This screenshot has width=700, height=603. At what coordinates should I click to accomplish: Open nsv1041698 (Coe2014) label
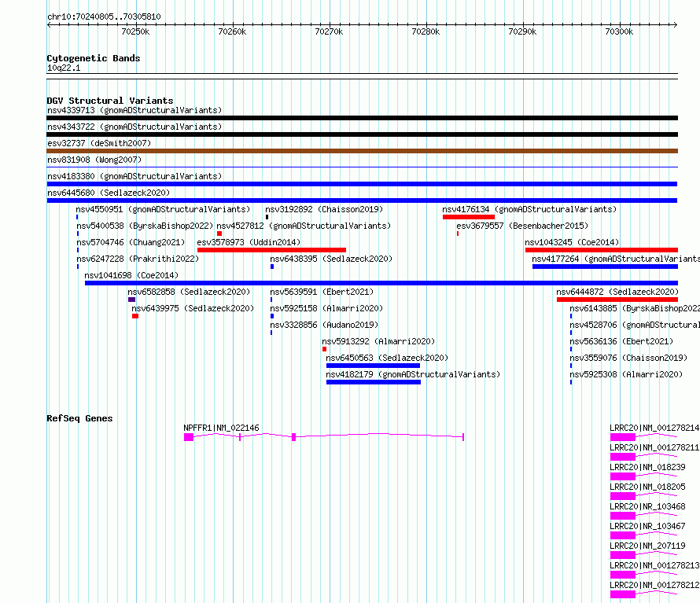click(131, 275)
